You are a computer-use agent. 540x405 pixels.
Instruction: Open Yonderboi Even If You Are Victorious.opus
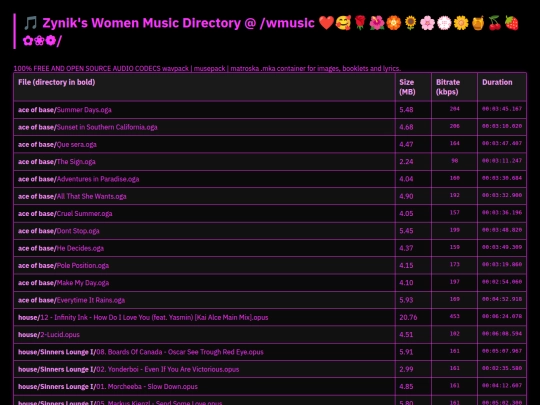tap(167, 370)
